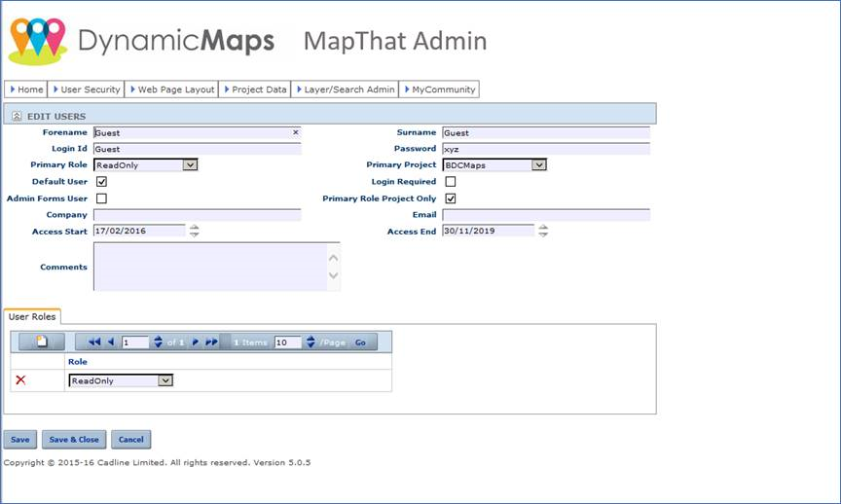The image size is (841, 504).
Task: Open the Home menu
Action: (25, 89)
